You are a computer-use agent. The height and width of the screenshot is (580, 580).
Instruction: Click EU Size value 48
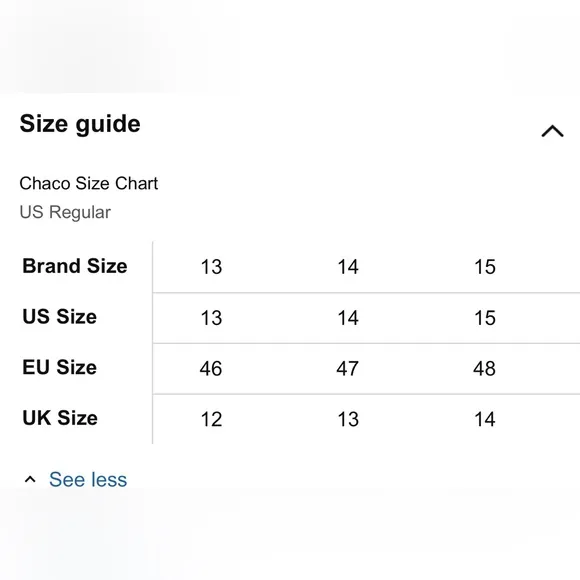point(484,368)
